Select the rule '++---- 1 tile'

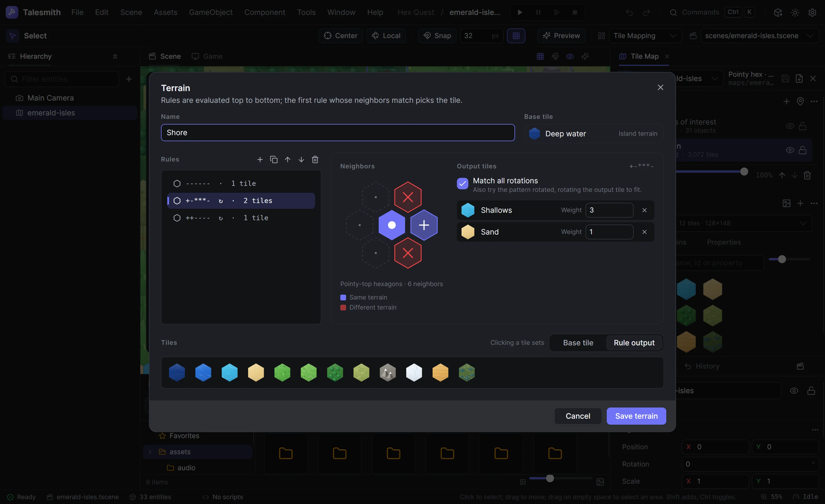(241, 218)
